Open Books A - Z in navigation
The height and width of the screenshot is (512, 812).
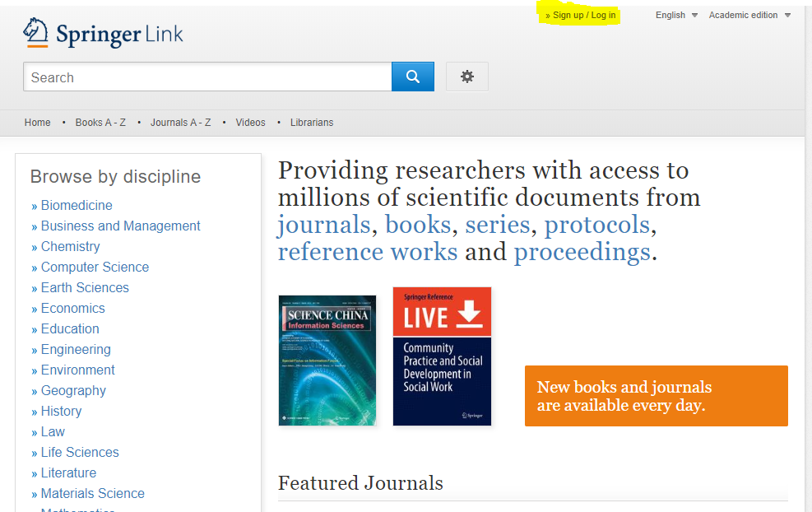click(100, 123)
